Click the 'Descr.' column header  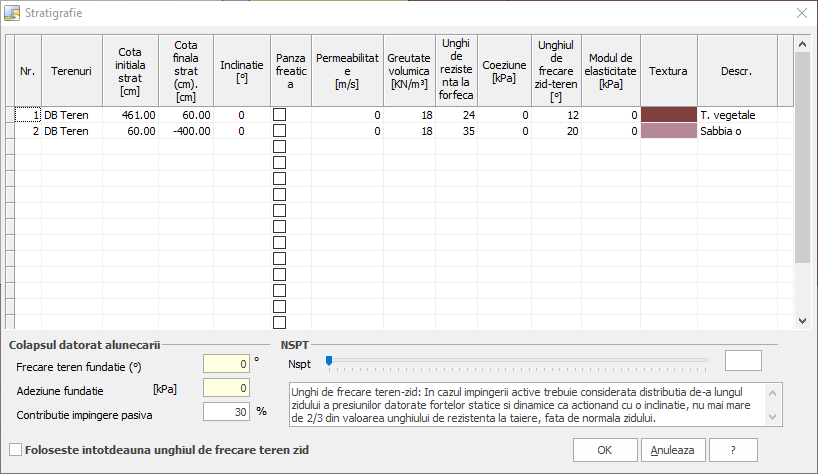point(737,71)
